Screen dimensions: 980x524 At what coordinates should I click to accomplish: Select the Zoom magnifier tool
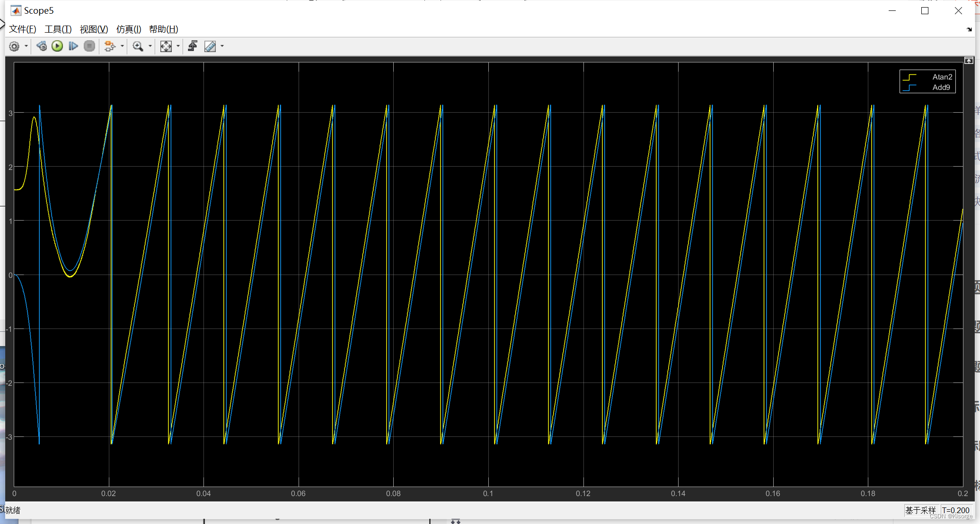(x=138, y=46)
